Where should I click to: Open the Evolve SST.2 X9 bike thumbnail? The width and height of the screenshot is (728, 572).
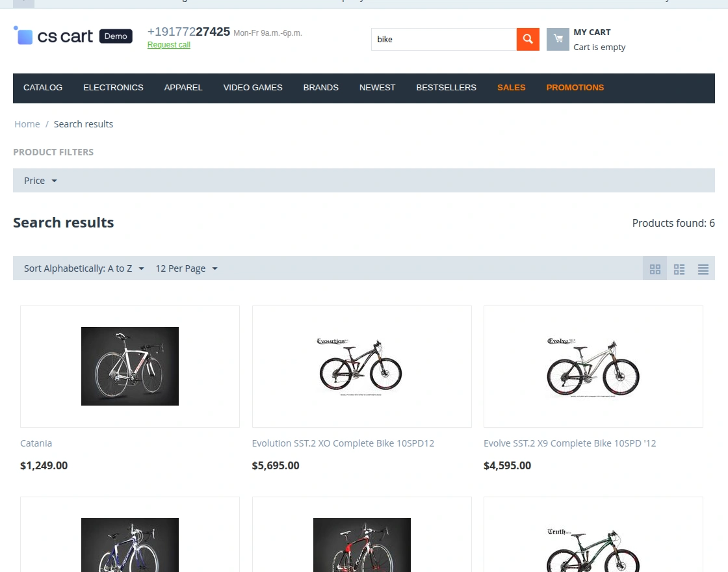pyautogui.click(x=593, y=366)
